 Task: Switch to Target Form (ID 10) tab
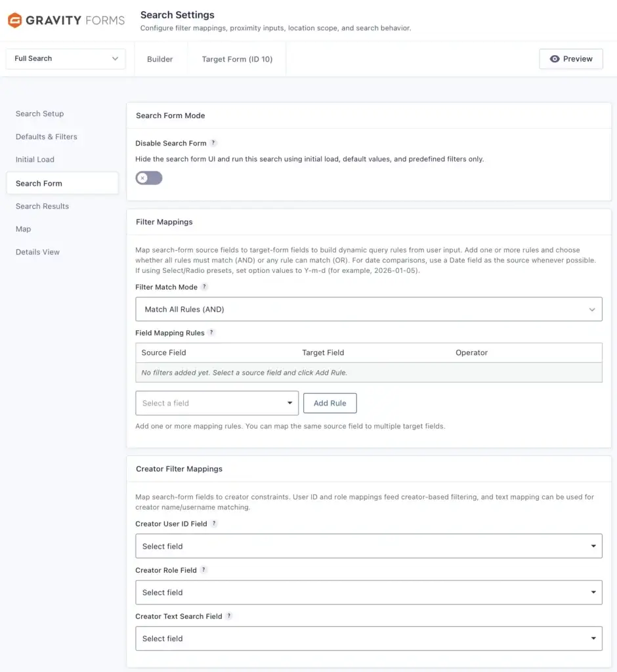click(237, 59)
